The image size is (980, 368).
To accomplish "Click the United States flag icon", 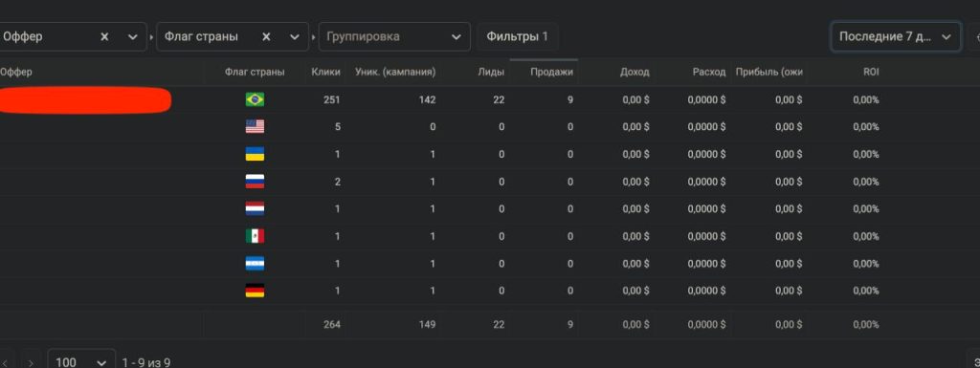I will (255, 126).
